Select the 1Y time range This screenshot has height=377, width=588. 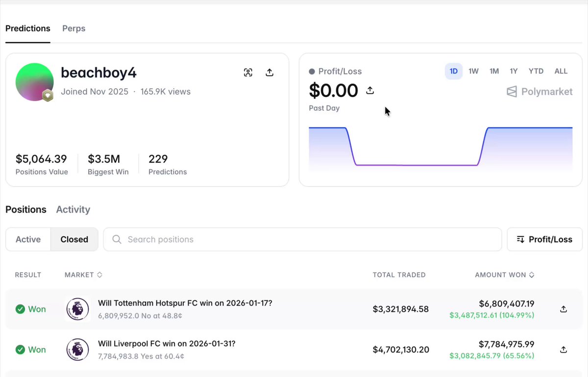coord(514,71)
